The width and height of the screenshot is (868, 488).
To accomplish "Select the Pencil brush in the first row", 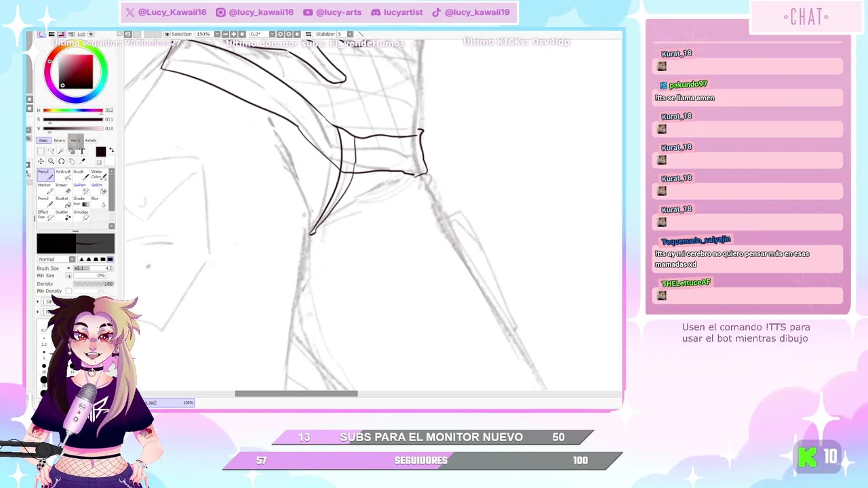I will [x=45, y=175].
